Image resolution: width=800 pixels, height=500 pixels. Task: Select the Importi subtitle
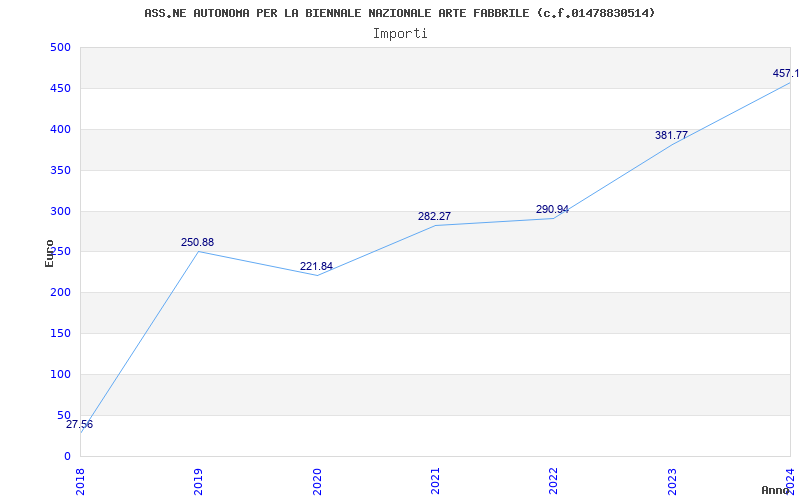coord(400,34)
